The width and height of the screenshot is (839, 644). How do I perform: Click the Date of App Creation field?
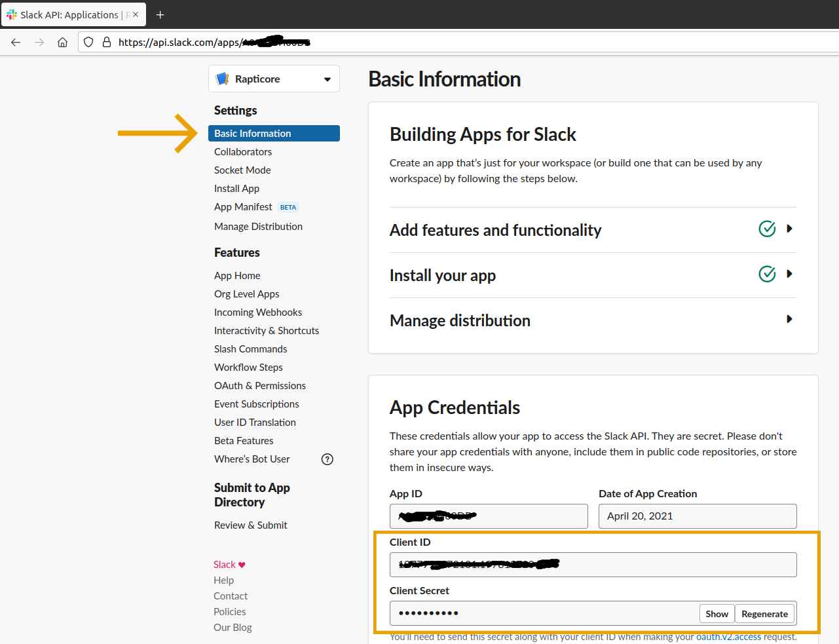click(x=698, y=516)
